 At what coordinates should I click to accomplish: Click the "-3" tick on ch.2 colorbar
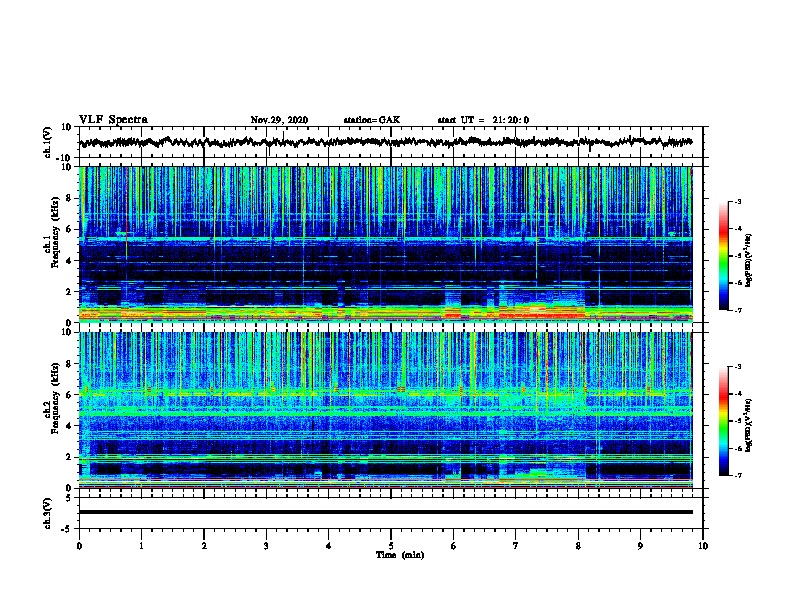coord(737,367)
